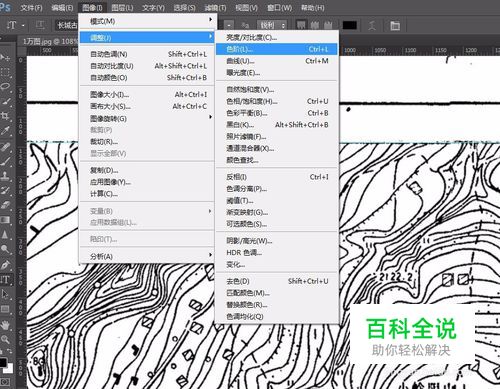
Task: Select the Move tool
Action: tap(5, 58)
